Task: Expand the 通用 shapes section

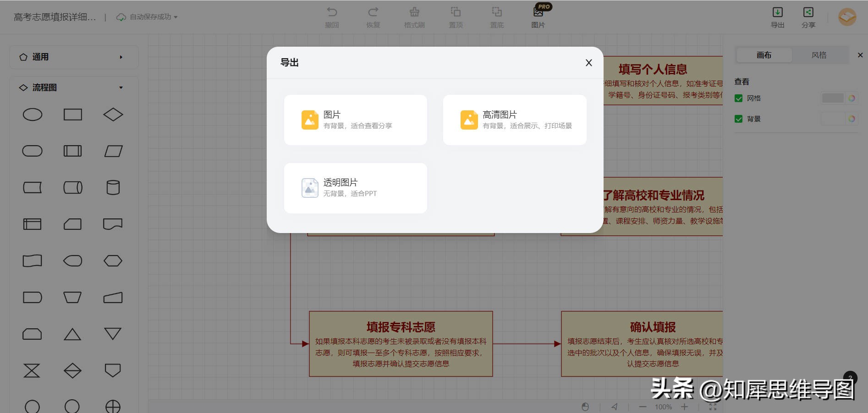Action: tap(121, 57)
